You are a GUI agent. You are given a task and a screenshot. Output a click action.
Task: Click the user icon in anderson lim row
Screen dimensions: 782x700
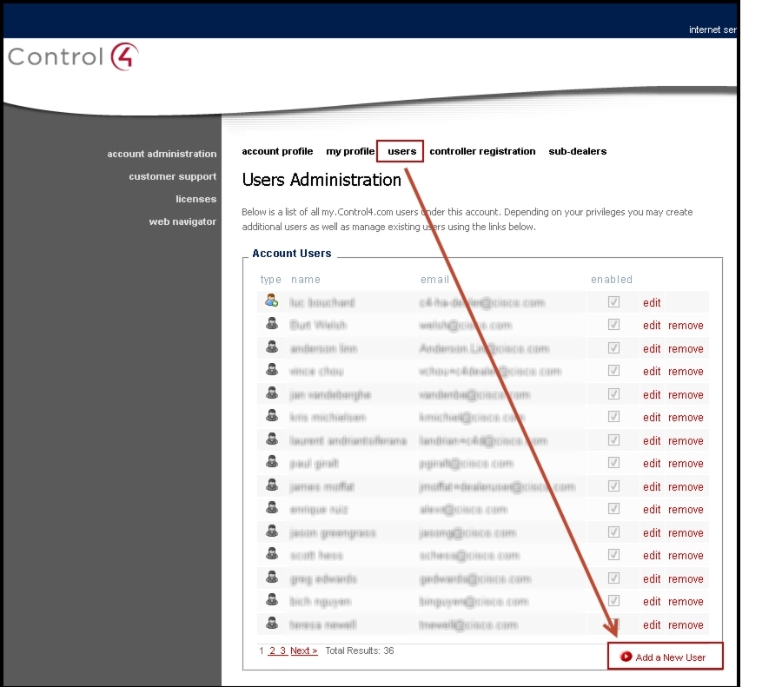click(272, 347)
